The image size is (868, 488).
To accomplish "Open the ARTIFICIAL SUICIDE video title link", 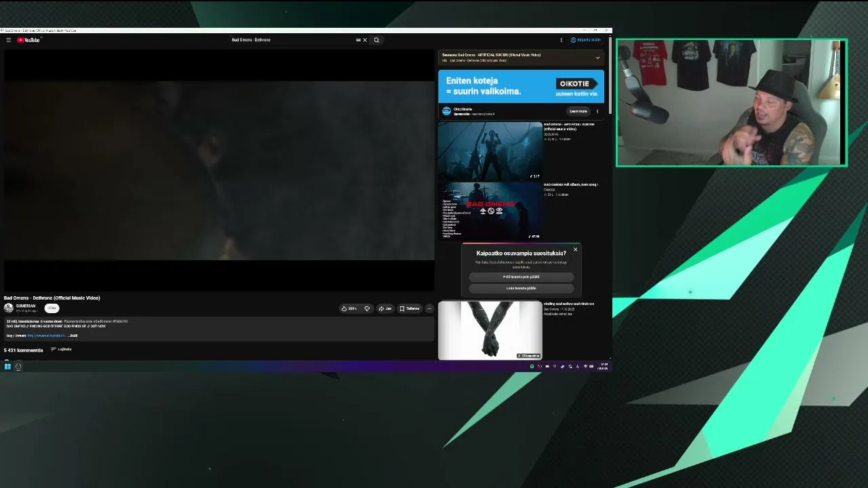I will [569, 126].
